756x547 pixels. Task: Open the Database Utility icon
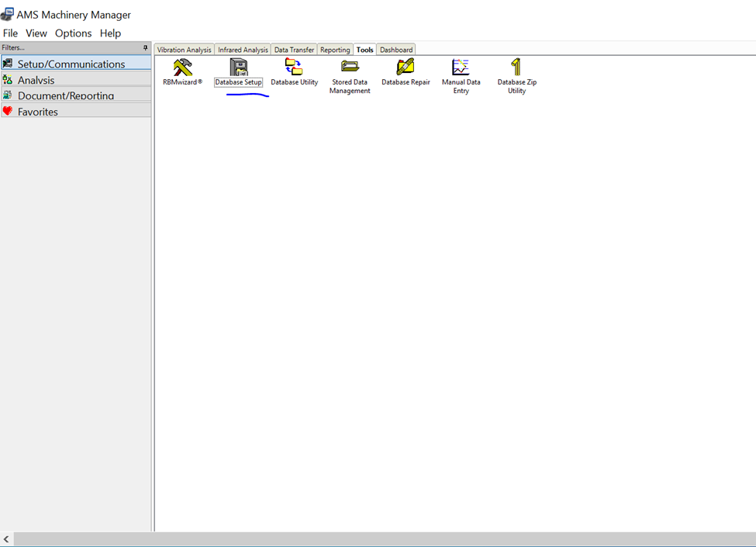click(294, 68)
